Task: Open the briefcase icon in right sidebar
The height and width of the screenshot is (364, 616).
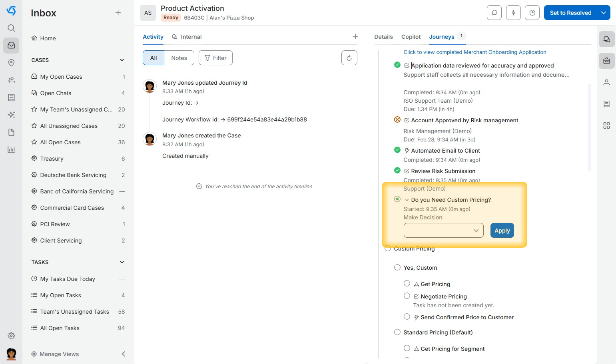Action: [606, 61]
